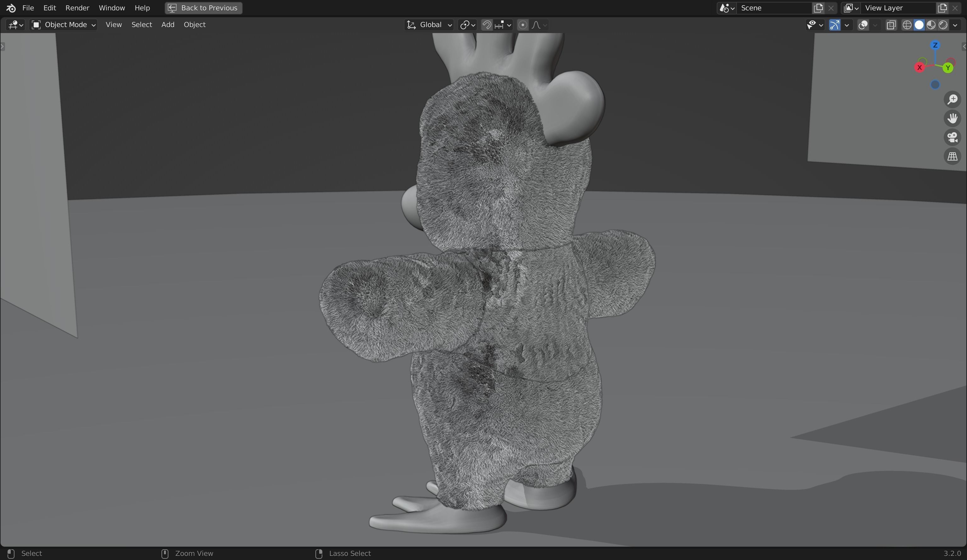
Task: Open the Render menu
Action: point(77,8)
